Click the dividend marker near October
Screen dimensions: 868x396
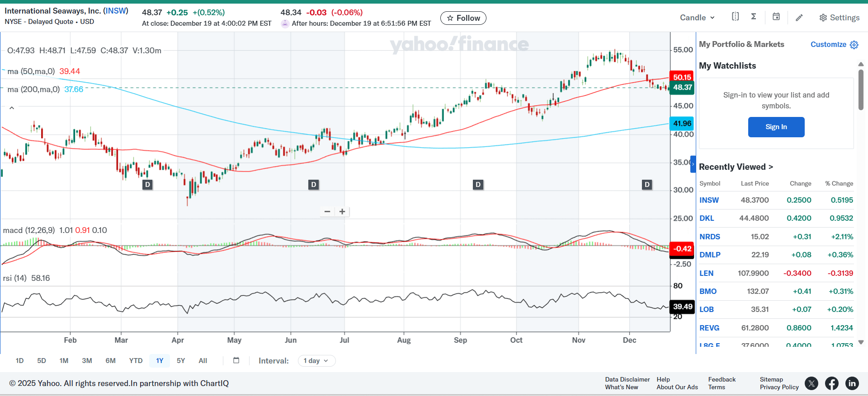point(478,184)
